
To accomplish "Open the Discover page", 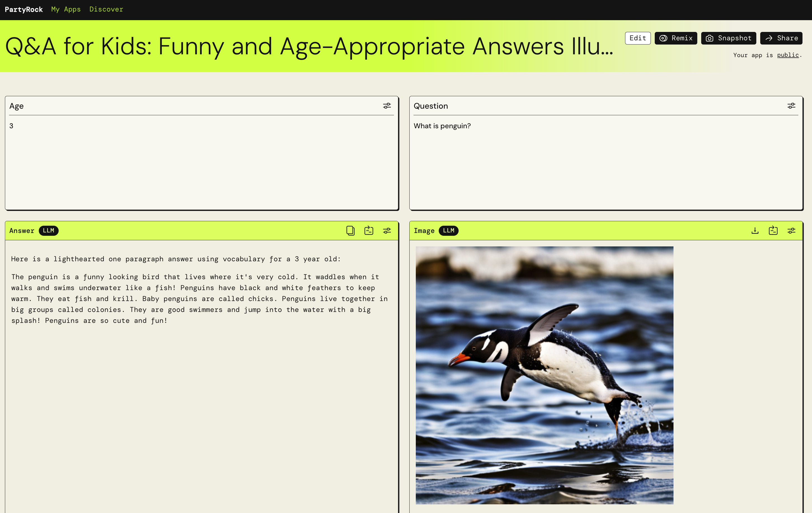I will click(x=106, y=9).
